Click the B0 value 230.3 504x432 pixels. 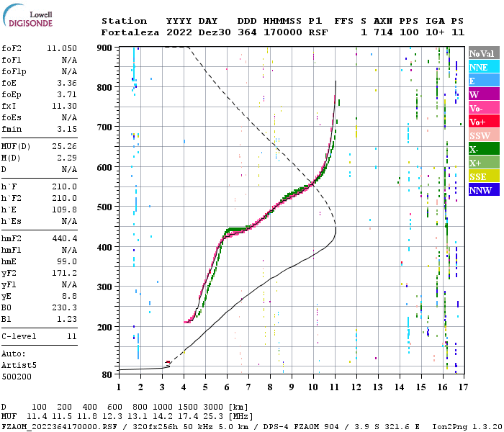pos(64,307)
